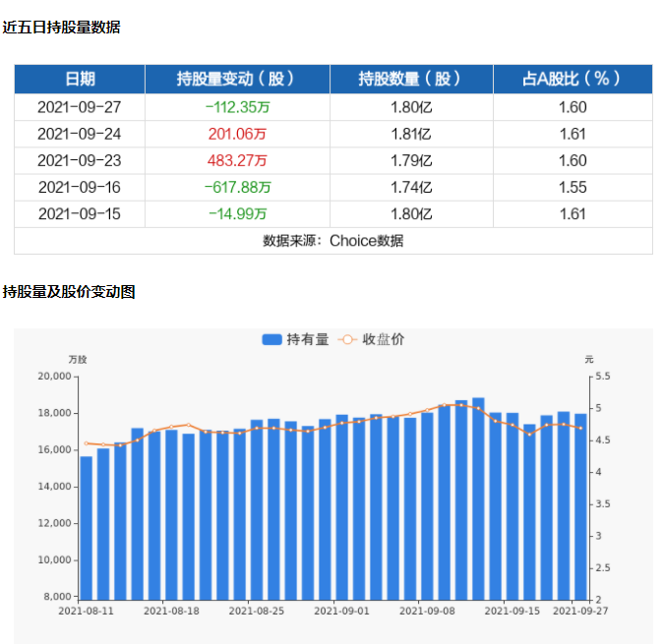Click the -617.88万 change value
Image resolution: width=663 pixels, height=644 pixels.
237,187
